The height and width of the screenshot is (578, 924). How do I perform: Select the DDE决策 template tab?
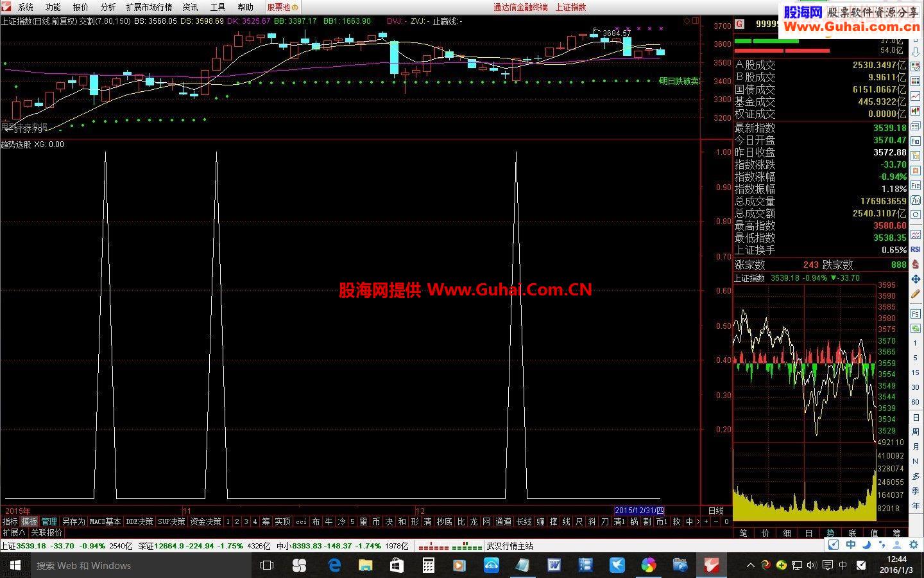click(x=139, y=521)
